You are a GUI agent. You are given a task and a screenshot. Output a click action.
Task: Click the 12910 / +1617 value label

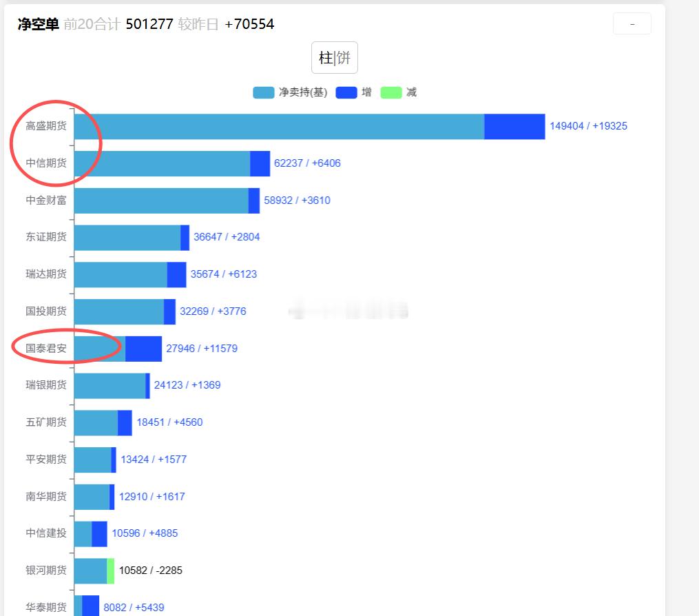point(152,497)
